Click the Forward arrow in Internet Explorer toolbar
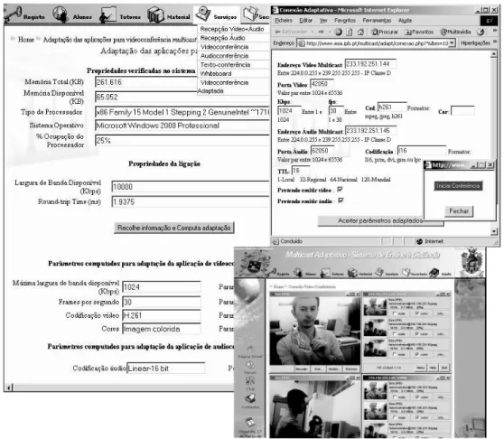This screenshot has height=439, width=504. coord(321,32)
